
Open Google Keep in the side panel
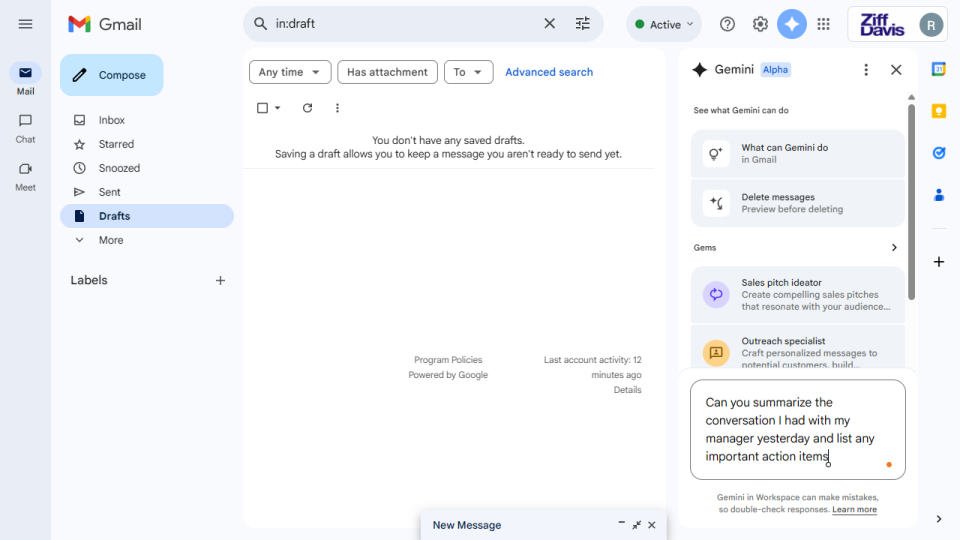tap(939, 111)
